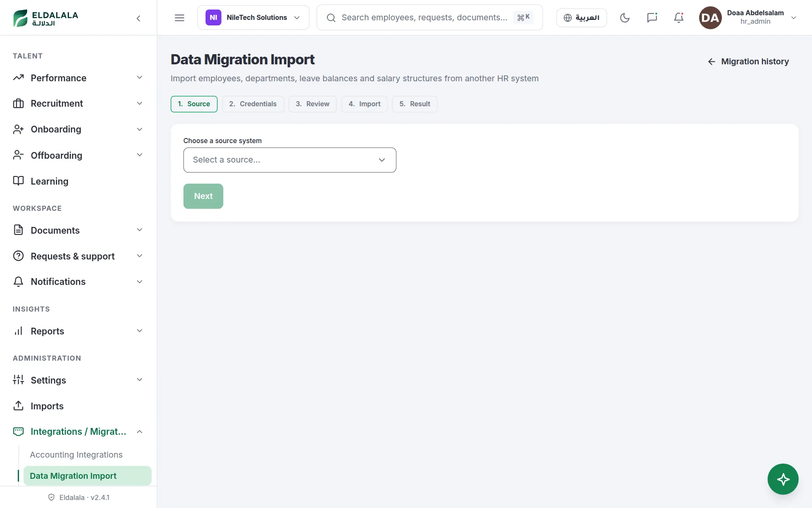This screenshot has height=508, width=812.
Task: Click the Reports bar chart icon
Action: point(18,331)
